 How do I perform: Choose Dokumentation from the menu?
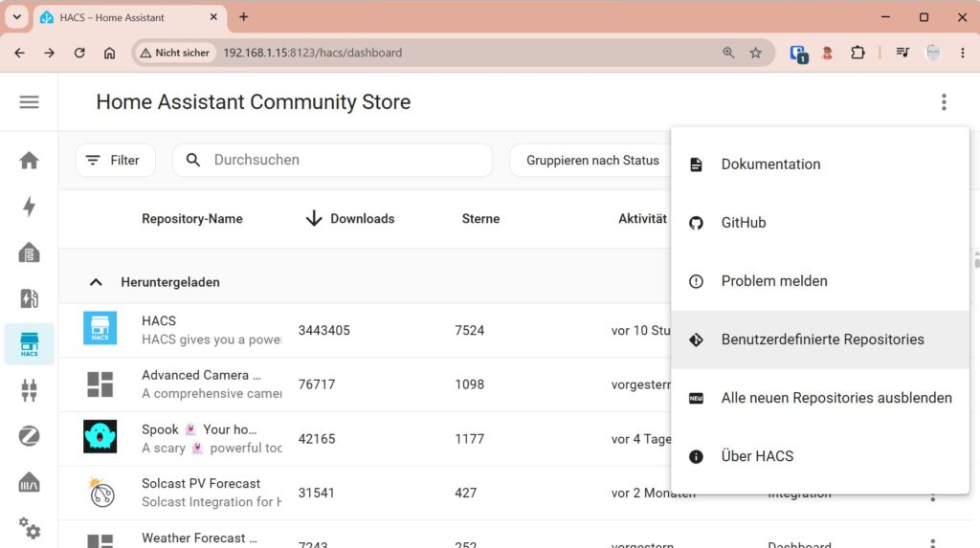tap(820, 164)
